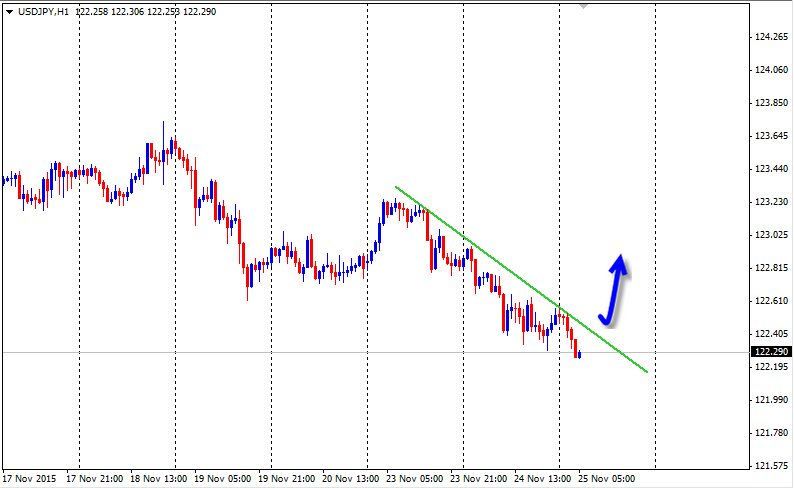Open the chart menu triangle beside USDJPY,H1
Screen dimensions: 794x488
pyautogui.click(x=10, y=12)
